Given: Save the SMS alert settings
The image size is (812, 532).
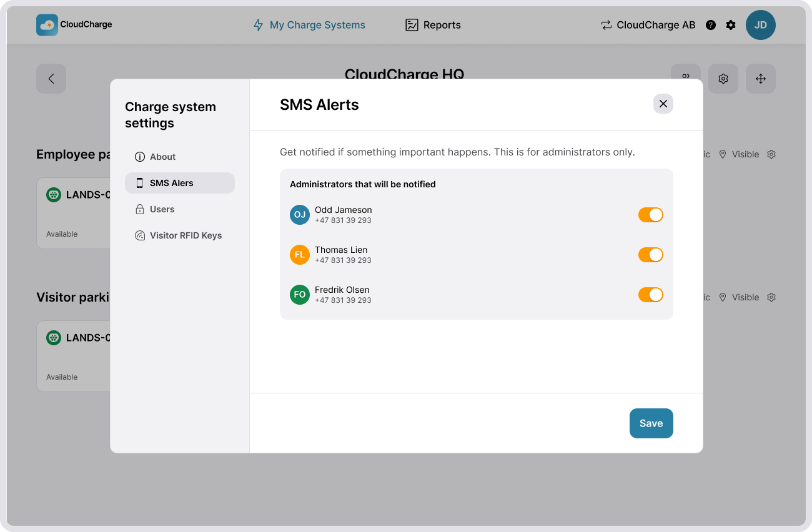Looking at the screenshot, I should (651, 423).
